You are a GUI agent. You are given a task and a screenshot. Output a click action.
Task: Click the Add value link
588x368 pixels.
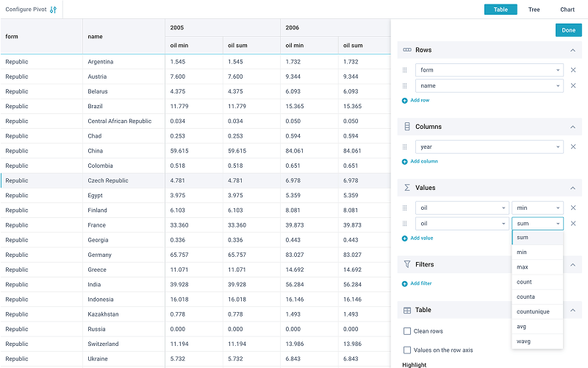(421, 238)
